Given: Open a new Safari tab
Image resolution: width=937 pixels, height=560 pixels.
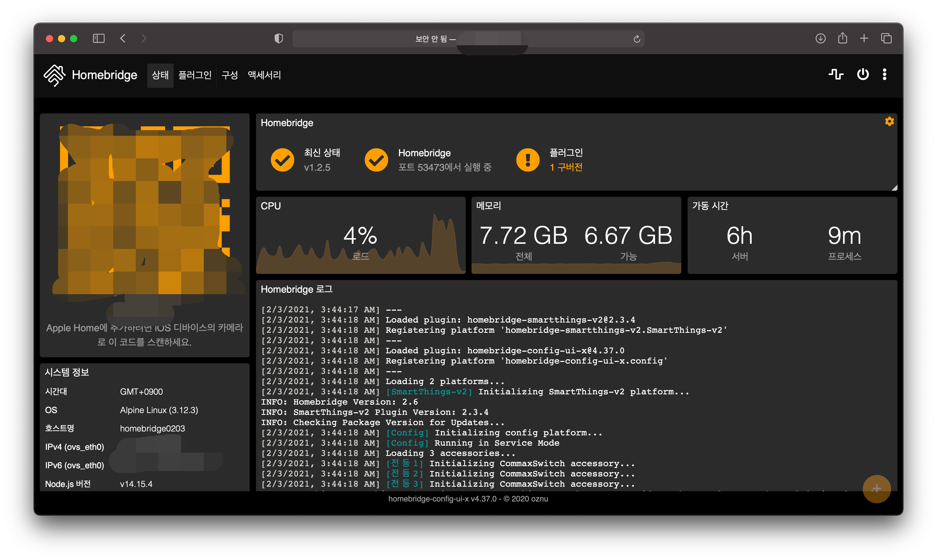Looking at the screenshot, I should click(x=864, y=39).
